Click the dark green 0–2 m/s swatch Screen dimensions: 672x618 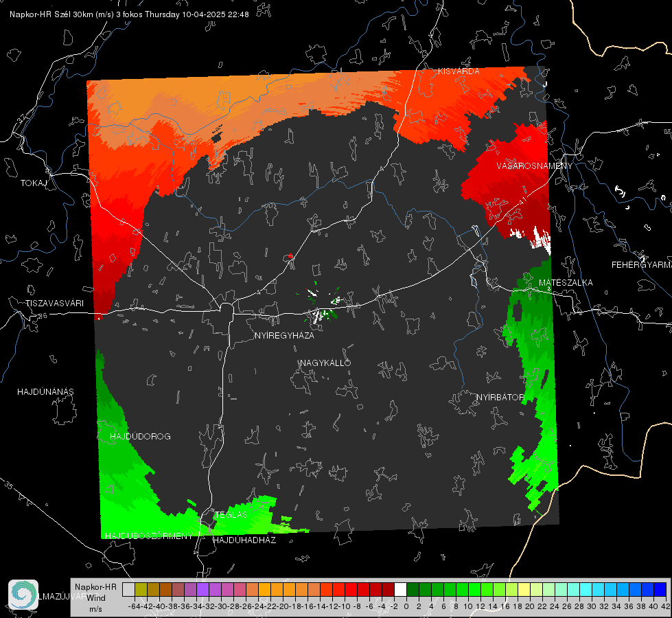[x=413, y=589]
